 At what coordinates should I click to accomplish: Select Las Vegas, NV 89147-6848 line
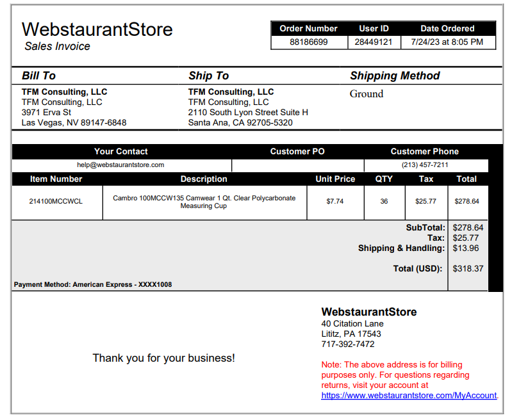coord(74,123)
